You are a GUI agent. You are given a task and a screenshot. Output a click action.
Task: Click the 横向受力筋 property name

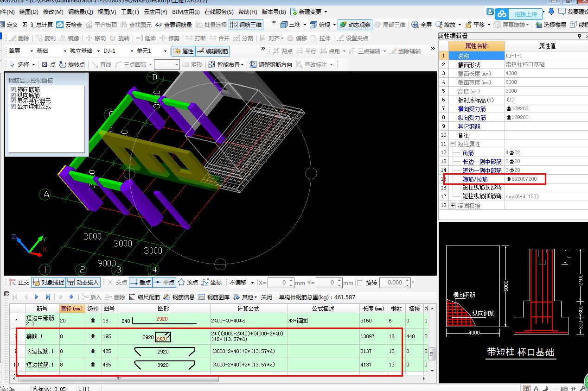click(472, 109)
